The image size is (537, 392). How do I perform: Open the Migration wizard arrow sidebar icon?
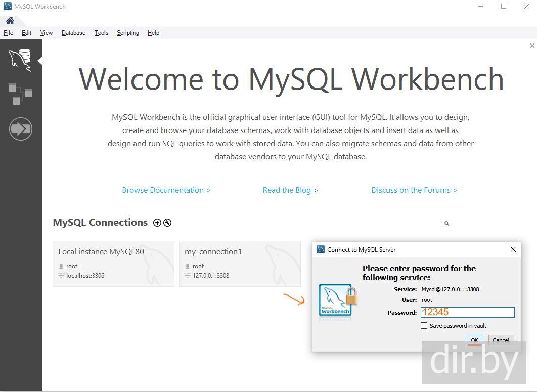[21, 129]
